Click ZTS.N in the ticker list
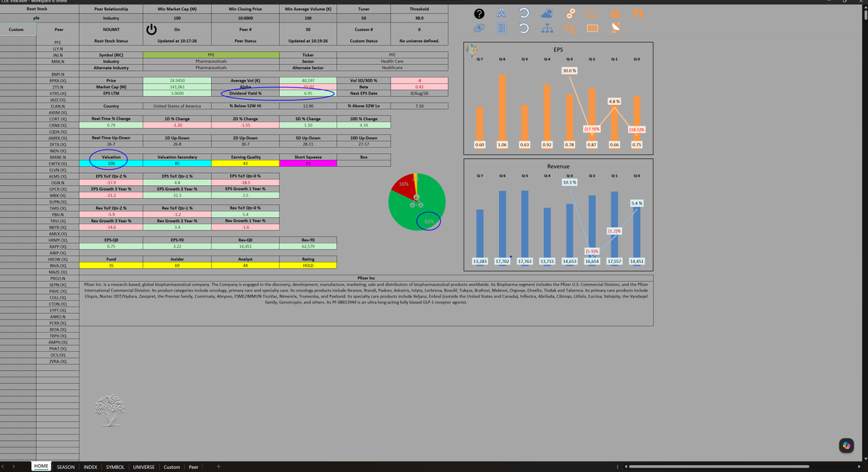The height and width of the screenshot is (472, 868). (x=57, y=87)
